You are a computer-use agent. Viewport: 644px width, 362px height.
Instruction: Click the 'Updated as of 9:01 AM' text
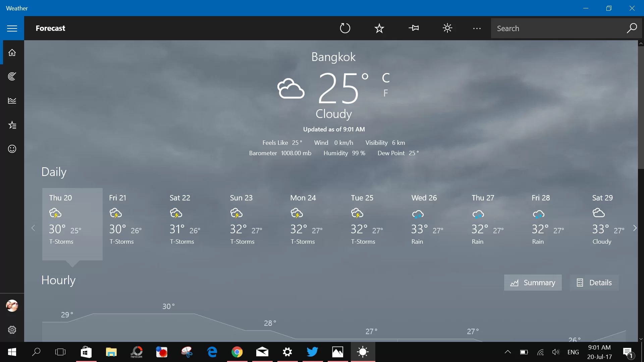(x=334, y=129)
